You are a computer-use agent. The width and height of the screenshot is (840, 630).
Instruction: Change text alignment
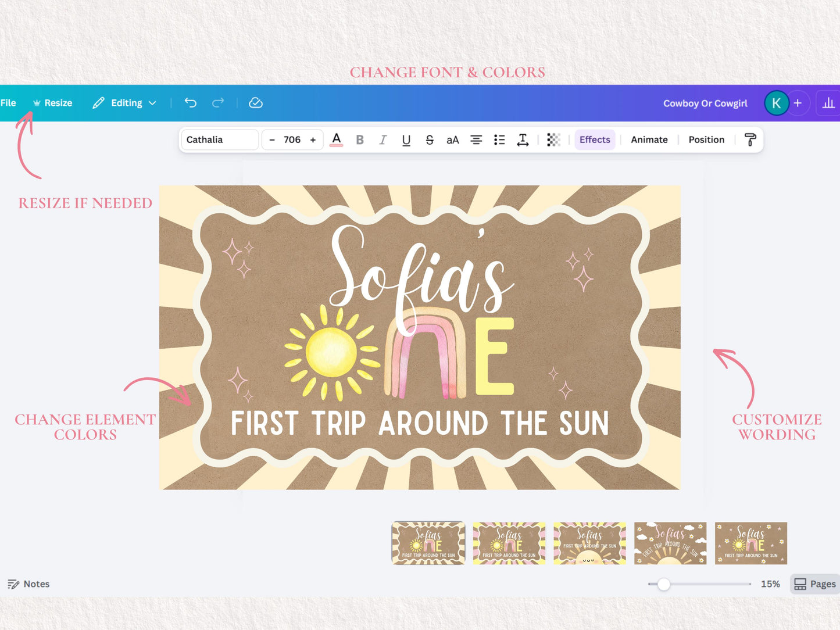pyautogui.click(x=476, y=140)
